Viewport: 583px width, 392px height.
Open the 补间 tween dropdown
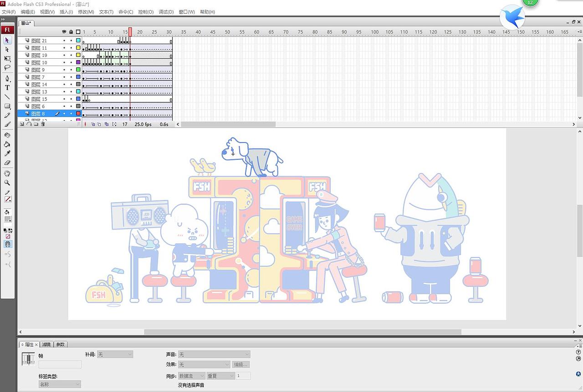click(x=115, y=354)
